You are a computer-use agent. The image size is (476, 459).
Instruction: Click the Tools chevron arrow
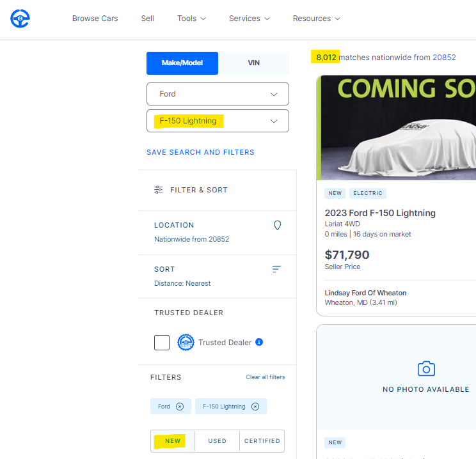pos(203,19)
